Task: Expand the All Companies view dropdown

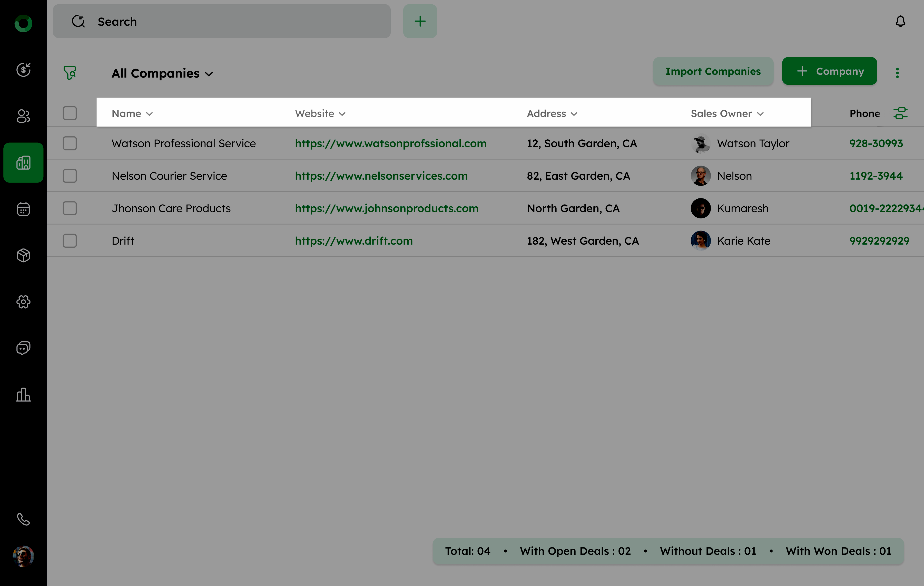Action: pyautogui.click(x=162, y=73)
